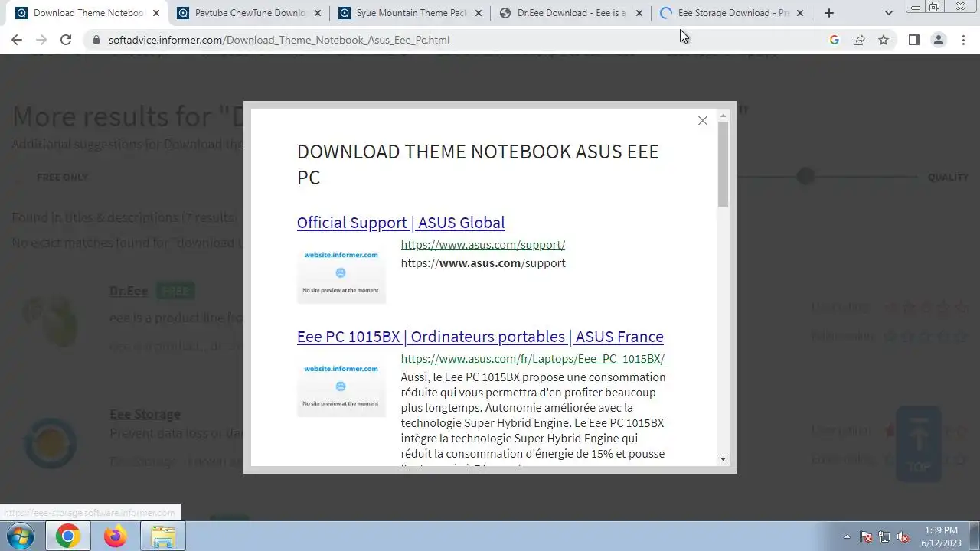The image size is (980, 551).
Task: Go back to previous page
Action: (x=17, y=40)
